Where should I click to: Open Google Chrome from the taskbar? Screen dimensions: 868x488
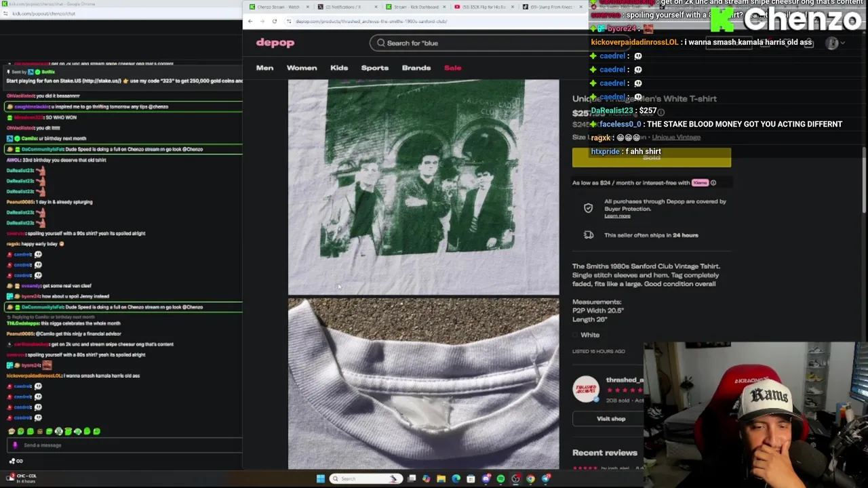pyautogui.click(x=530, y=479)
